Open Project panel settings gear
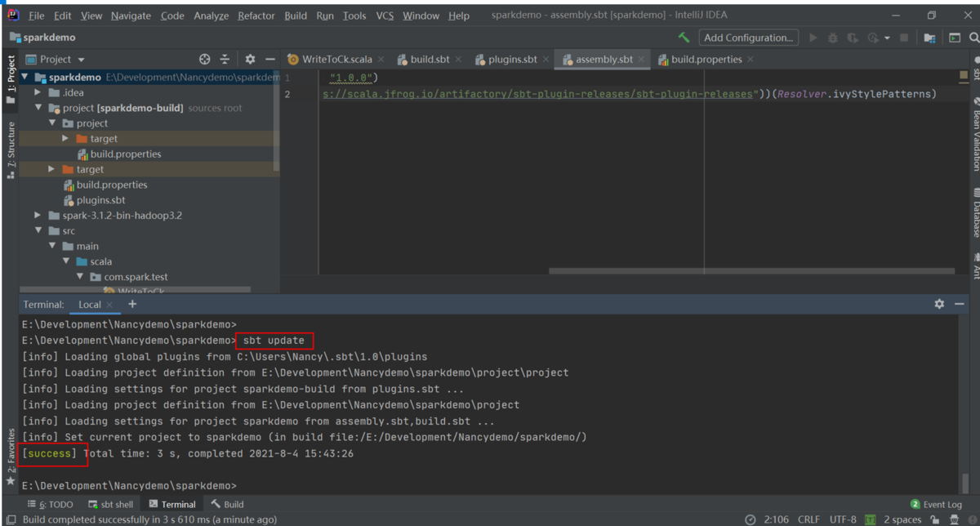This screenshot has height=526, width=980. click(x=250, y=59)
